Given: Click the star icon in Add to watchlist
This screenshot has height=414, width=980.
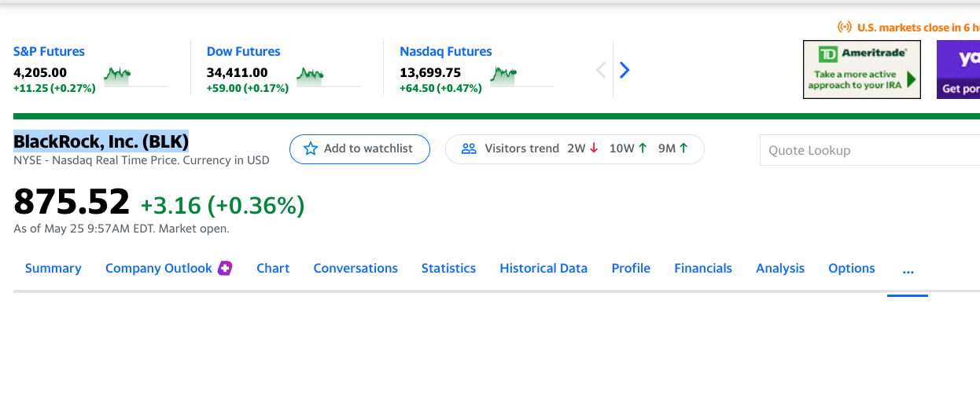Looking at the screenshot, I should 311,148.
